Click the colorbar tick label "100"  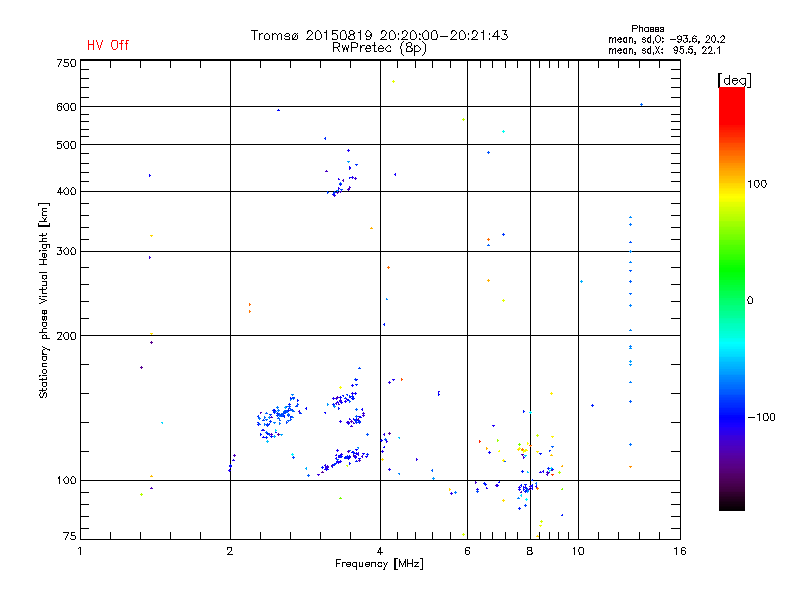click(757, 184)
